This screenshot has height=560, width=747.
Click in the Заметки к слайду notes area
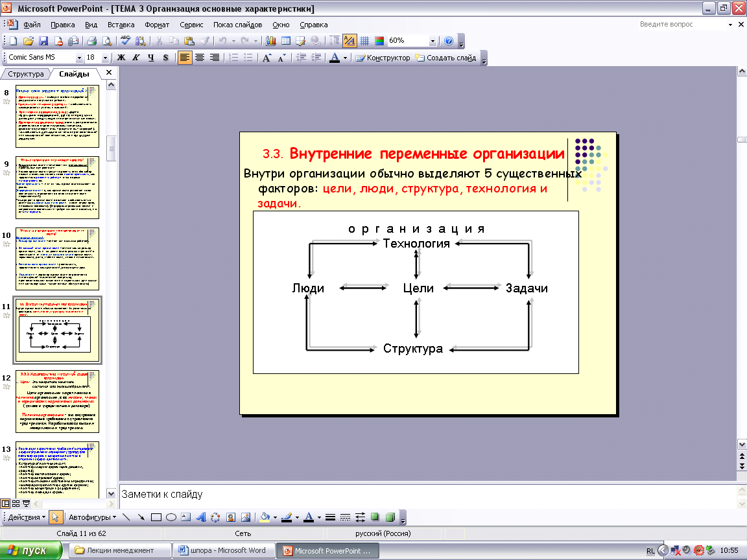428,496
